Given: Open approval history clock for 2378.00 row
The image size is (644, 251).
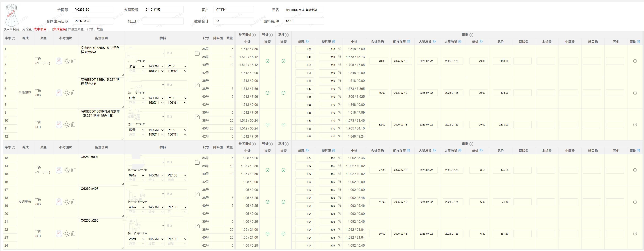Looking at the screenshot, I should tap(635, 125).
